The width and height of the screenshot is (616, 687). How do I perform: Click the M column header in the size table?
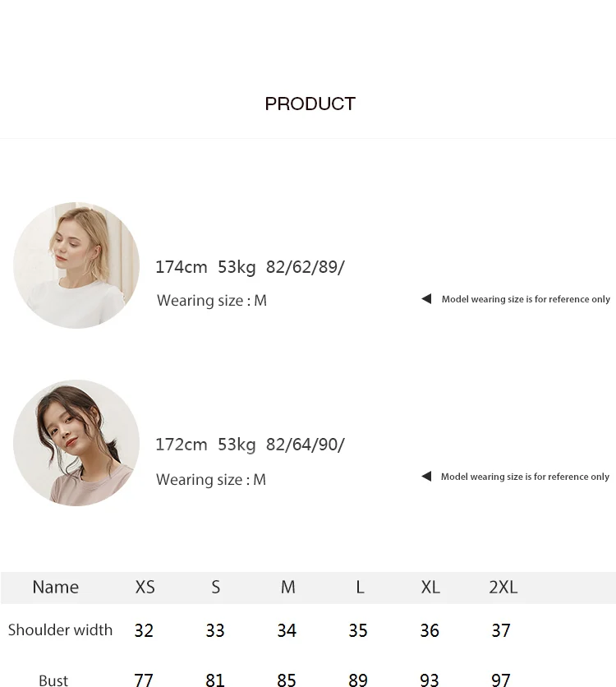pyautogui.click(x=288, y=587)
